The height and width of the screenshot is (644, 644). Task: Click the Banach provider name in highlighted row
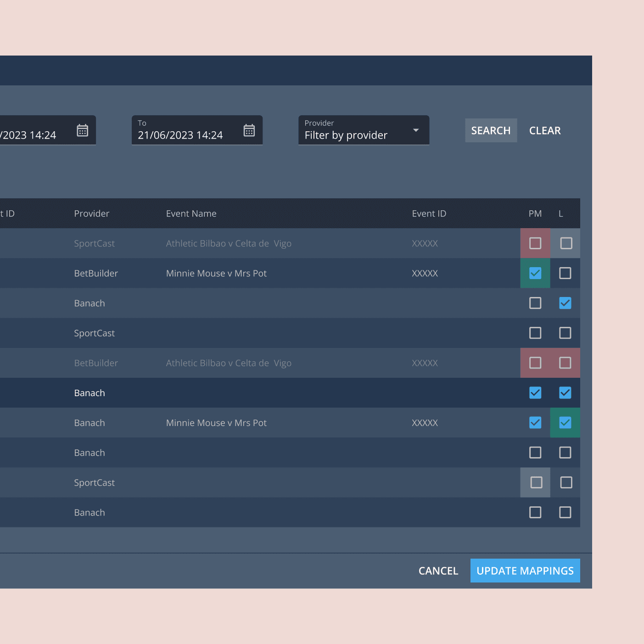[90, 393]
